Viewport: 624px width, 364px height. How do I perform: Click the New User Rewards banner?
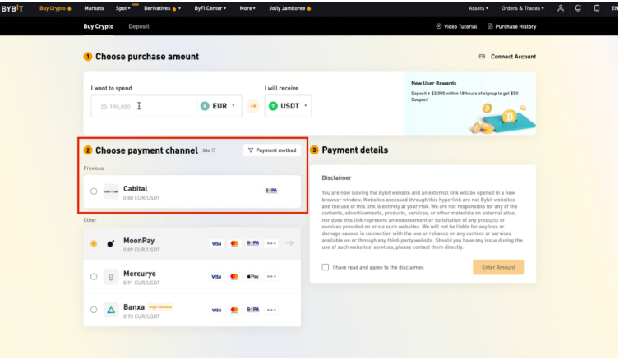pyautogui.click(x=469, y=104)
